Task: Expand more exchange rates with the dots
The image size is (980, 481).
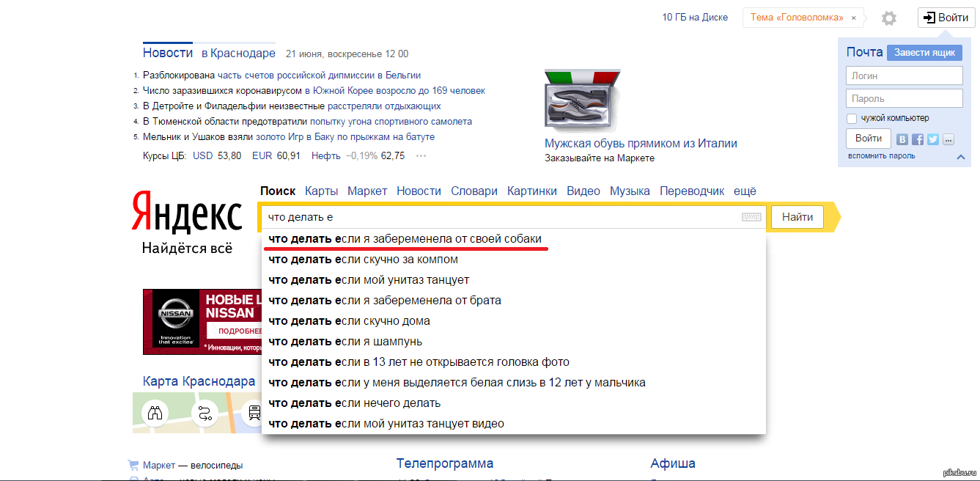Action: coord(421,156)
